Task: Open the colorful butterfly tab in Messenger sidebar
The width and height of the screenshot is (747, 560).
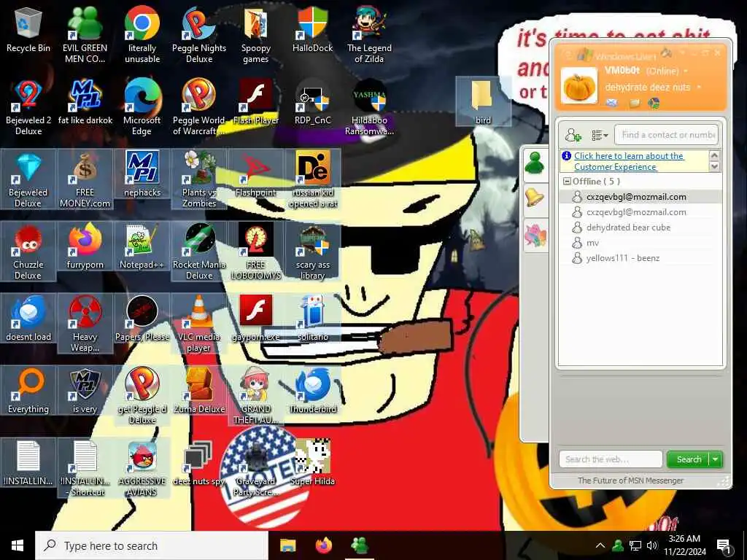Action: point(535,236)
